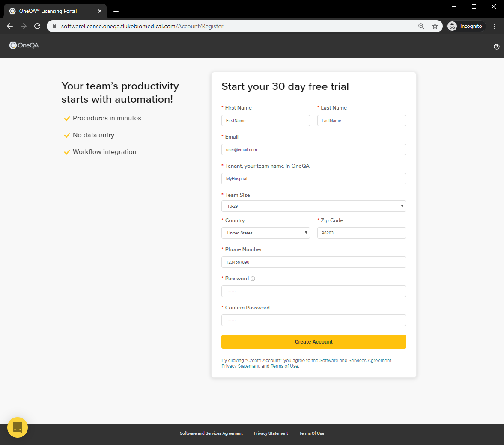The image size is (504, 445).
Task: Click the OneQA logo in header
Action: point(24,45)
